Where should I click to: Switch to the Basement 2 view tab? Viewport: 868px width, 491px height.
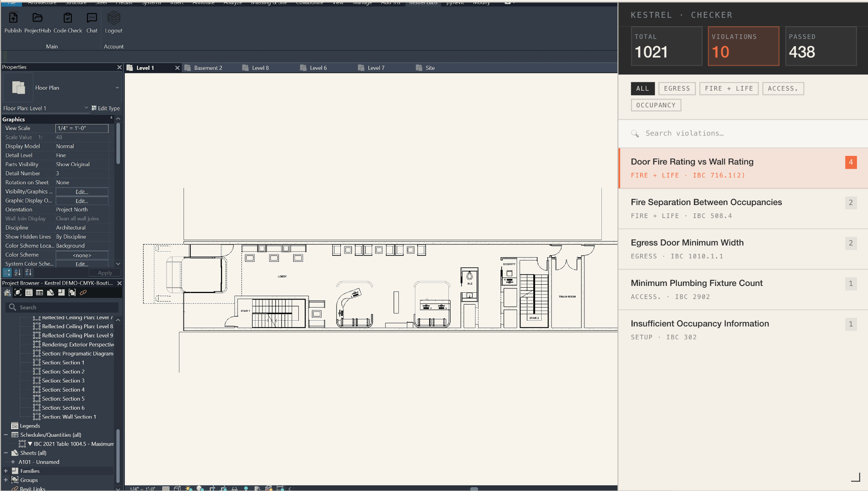pyautogui.click(x=208, y=68)
